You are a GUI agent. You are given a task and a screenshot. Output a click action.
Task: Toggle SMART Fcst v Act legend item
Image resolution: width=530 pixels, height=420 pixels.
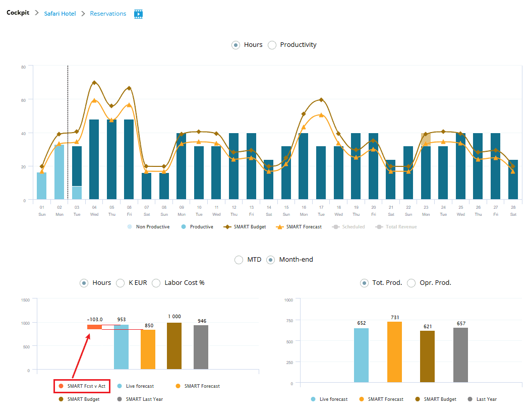point(82,386)
